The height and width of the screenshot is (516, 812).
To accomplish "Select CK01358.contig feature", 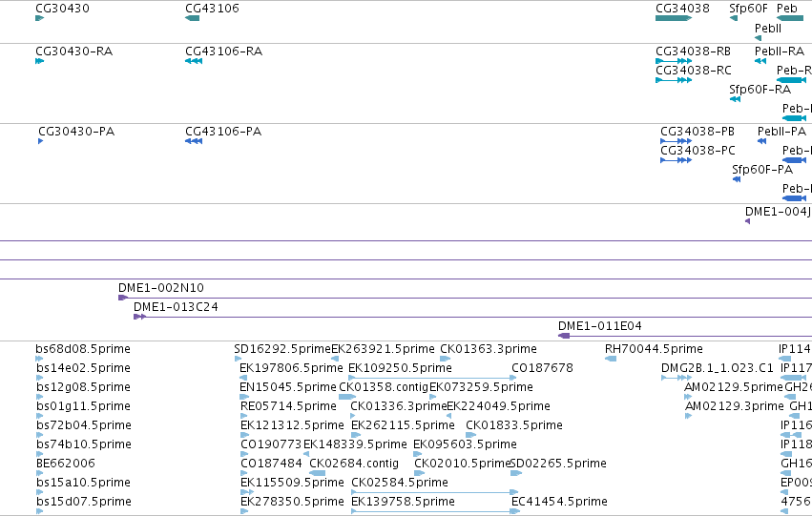I will [384, 387].
